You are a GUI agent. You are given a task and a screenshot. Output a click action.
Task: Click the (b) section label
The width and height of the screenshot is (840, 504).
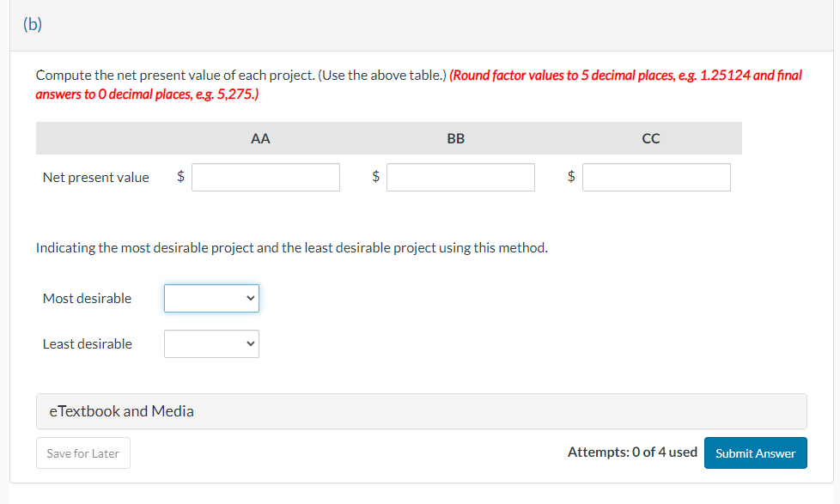[32, 25]
